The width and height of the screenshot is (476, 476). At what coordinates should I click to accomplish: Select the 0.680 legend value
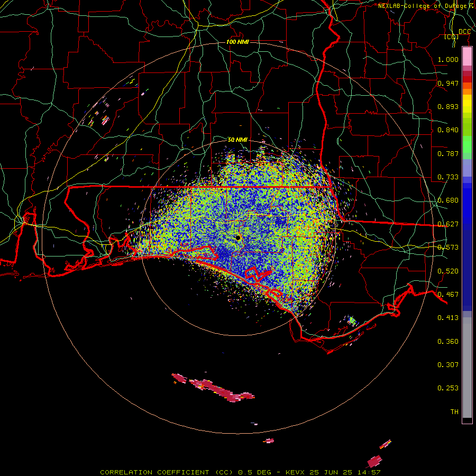click(448, 200)
